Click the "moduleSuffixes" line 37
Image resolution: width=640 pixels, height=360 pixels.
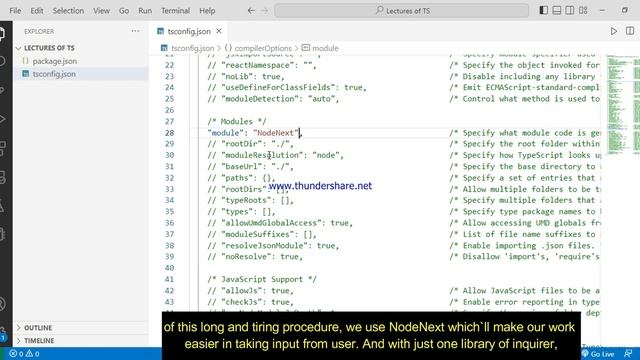pos(262,234)
